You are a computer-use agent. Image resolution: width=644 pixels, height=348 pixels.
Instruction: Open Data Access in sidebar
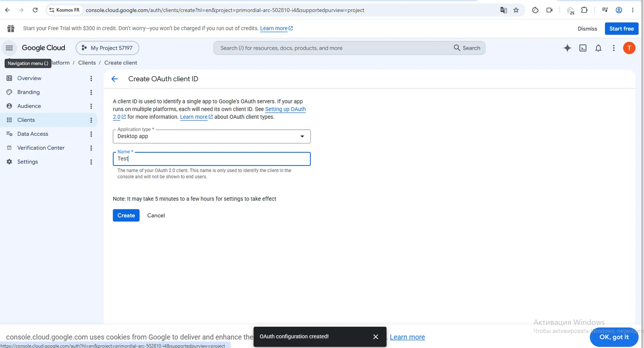coord(33,134)
